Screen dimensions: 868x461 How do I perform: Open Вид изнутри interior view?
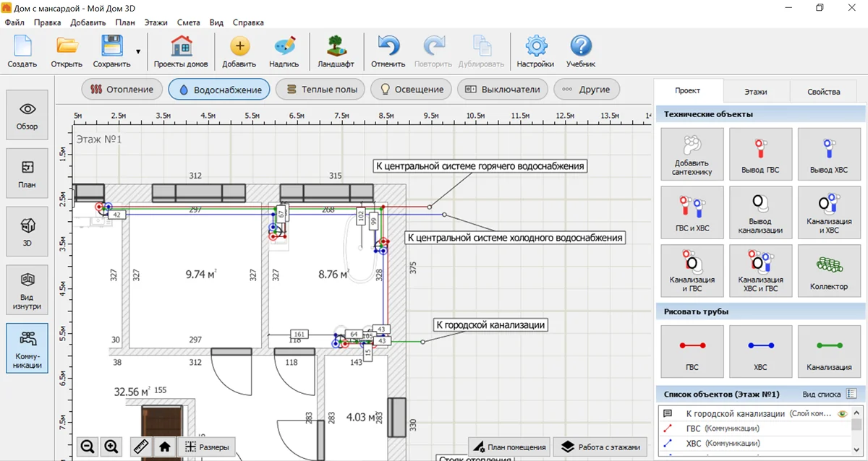pos(27,290)
